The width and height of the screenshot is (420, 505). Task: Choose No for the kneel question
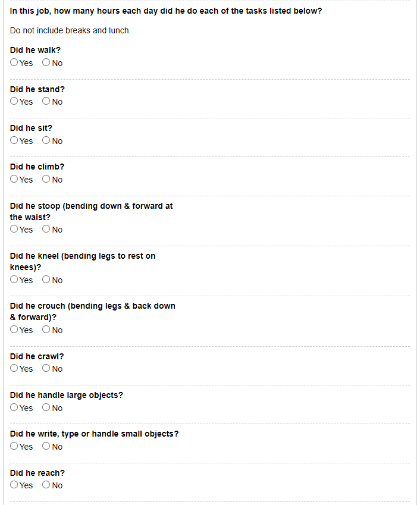click(x=46, y=280)
